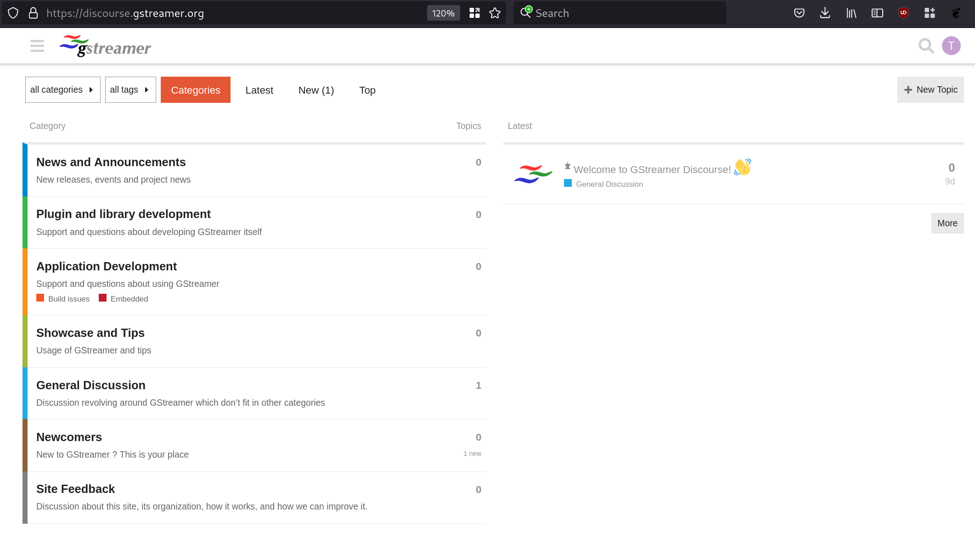Select the Latest tab
Screen dimensions: 975x560
click(259, 90)
